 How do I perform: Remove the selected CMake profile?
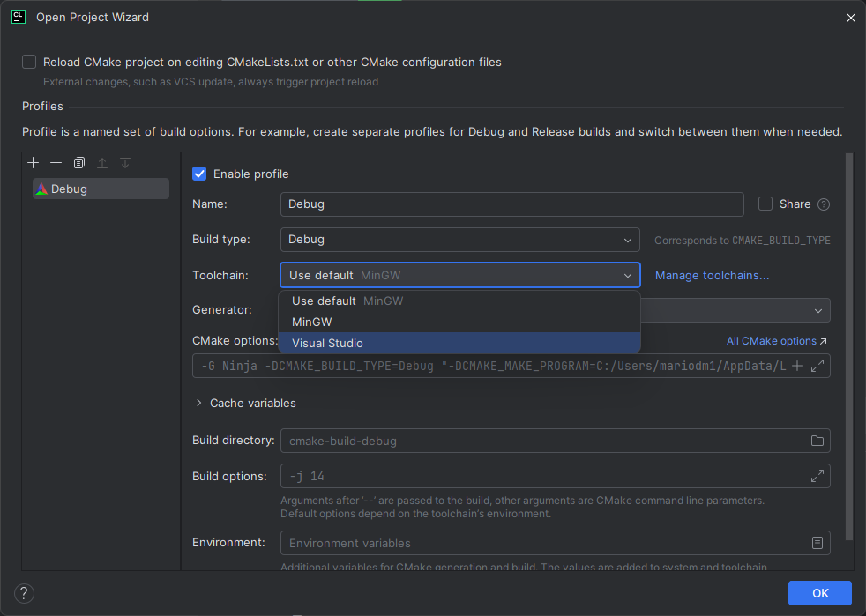tap(56, 163)
